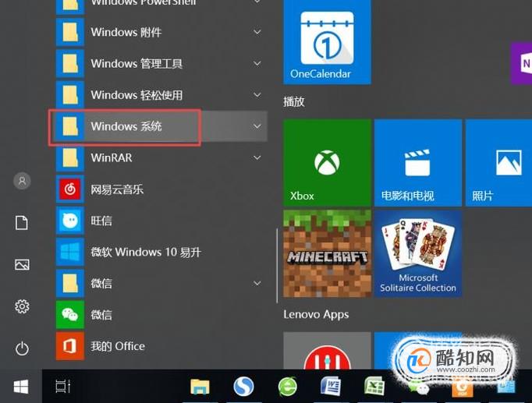Viewport: 532px width, 403px height.
Task: Click the app list scrollbar
Action: (x=277, y=266)
